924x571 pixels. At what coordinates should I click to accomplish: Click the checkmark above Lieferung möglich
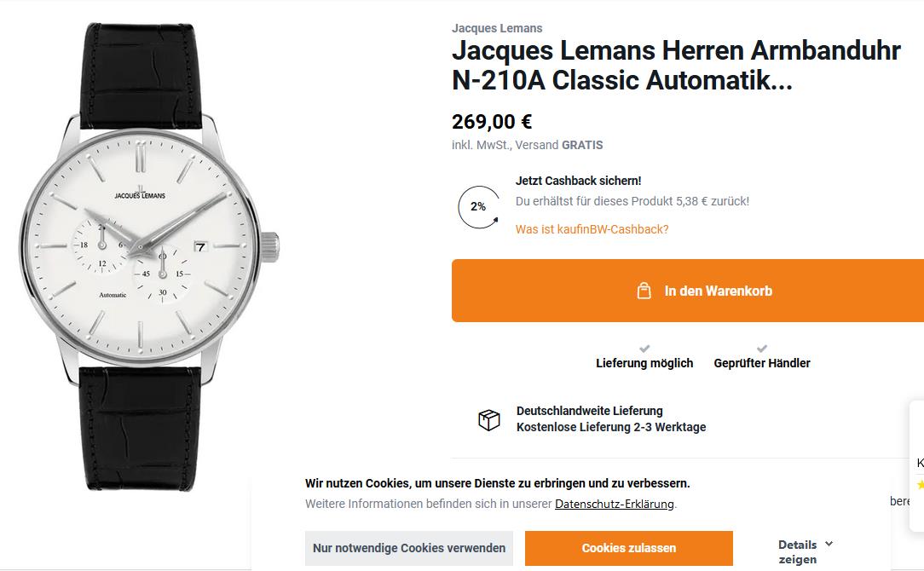point(644,349)
